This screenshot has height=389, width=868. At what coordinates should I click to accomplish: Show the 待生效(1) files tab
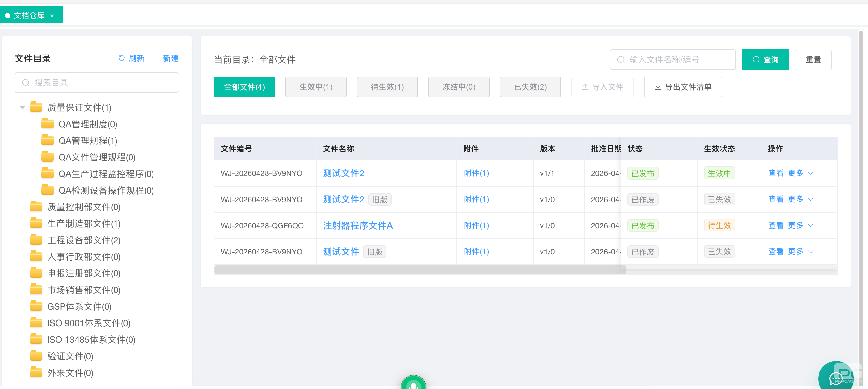387,87
